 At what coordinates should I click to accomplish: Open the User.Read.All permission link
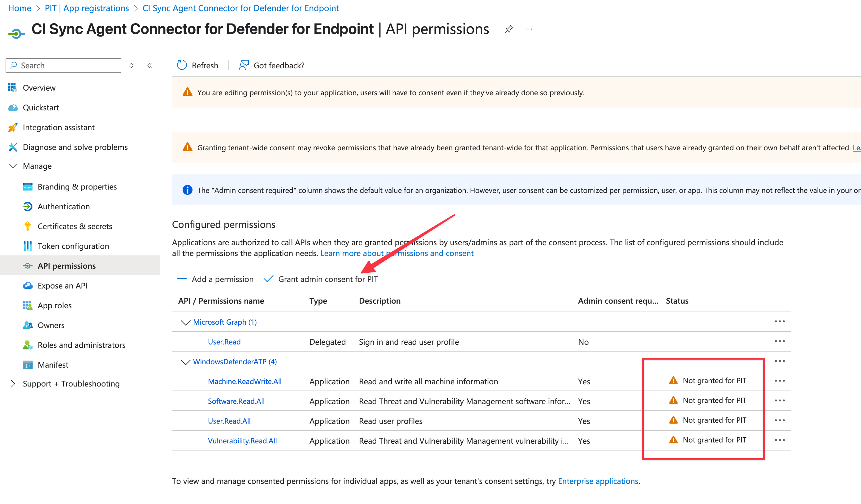pos(229,421)
